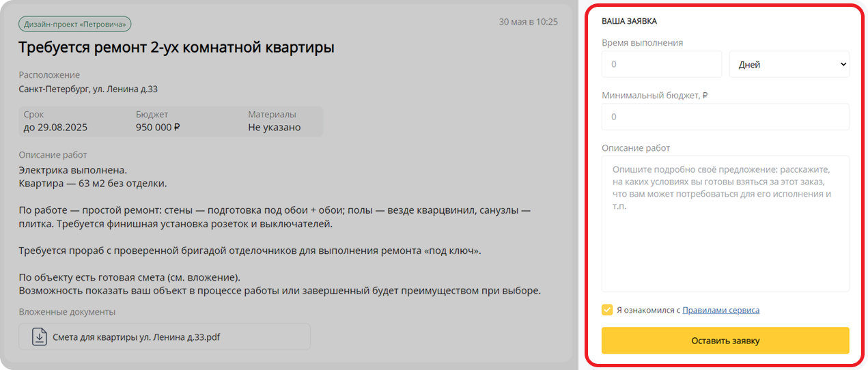Click the budget value 950 000 ₽
The image size is (868, 370).
point(158,127)
